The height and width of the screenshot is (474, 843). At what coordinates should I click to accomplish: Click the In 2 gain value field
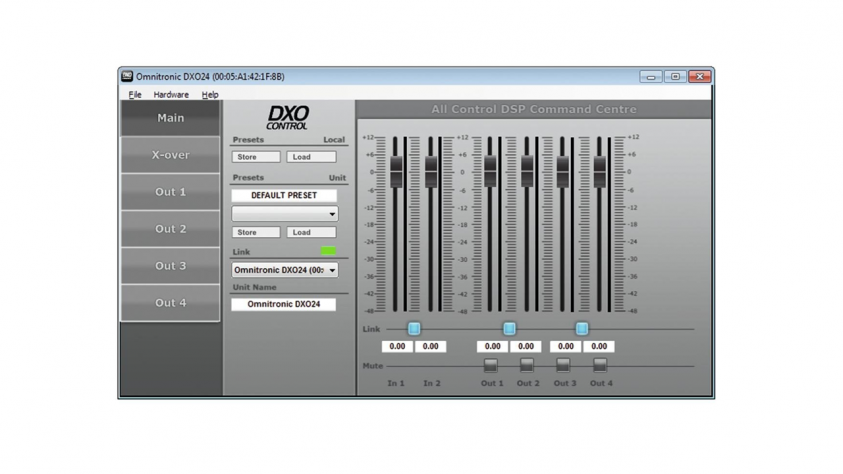point(431,347)
